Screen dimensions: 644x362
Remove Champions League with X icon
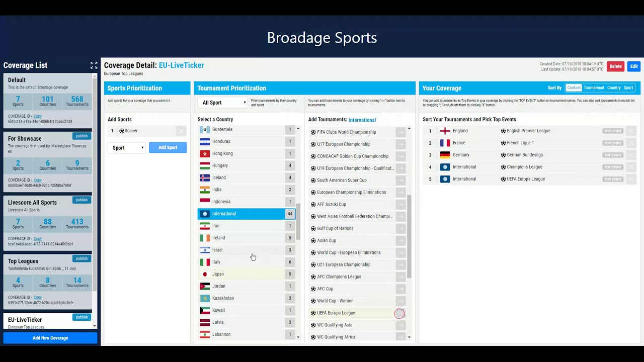pos(631,167)
